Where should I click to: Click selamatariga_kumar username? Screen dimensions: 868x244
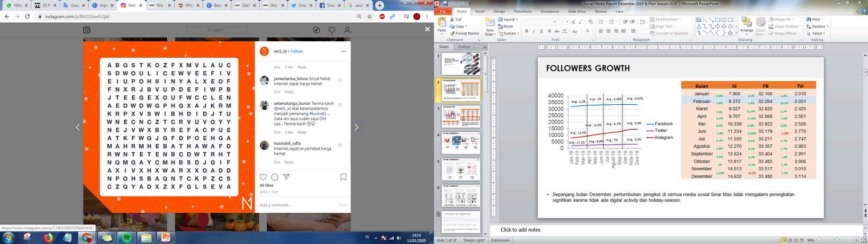(x=292, y=104)
